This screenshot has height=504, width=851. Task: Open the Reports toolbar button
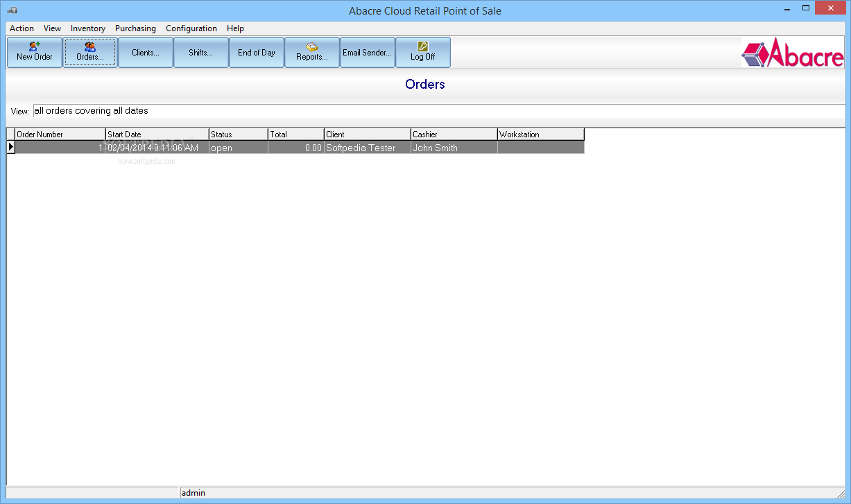312,52
